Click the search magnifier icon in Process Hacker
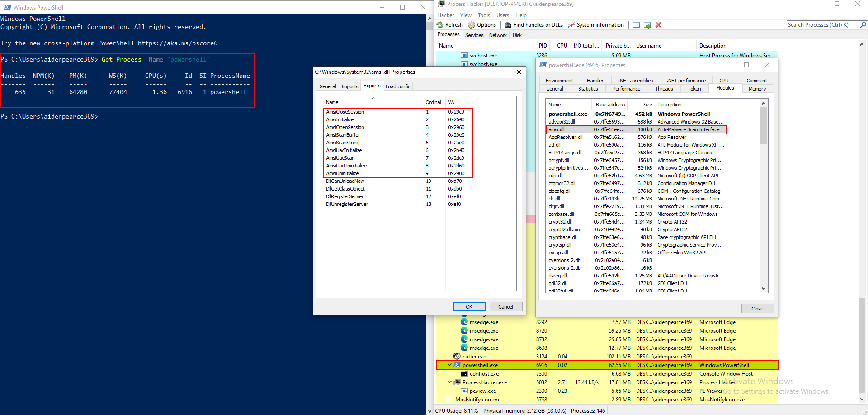Image resolution: width=868 pixels, height=415 pixels. pyautogui.click(x=863, y=25)
